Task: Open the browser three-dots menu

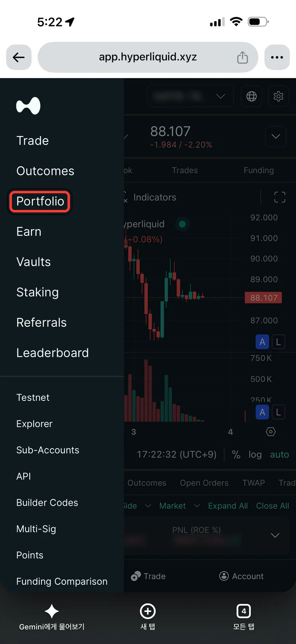Action: point(277,57)
